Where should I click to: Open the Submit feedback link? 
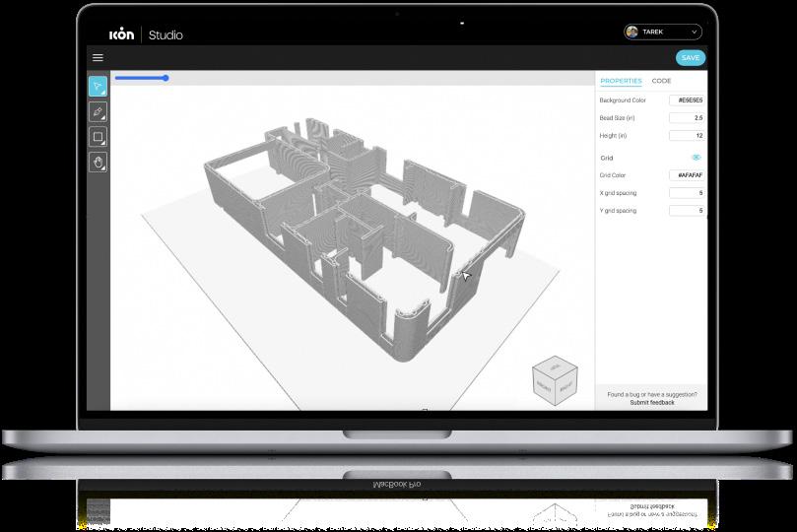pyautogui.click(x=652, y=402)
